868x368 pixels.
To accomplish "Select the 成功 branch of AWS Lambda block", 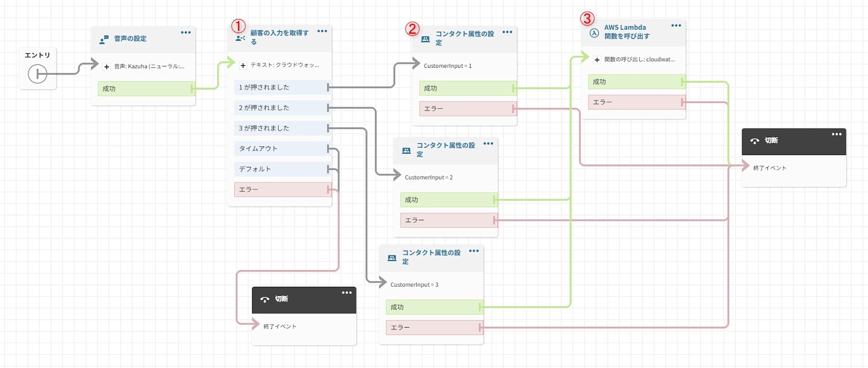I will coord(637,82).
